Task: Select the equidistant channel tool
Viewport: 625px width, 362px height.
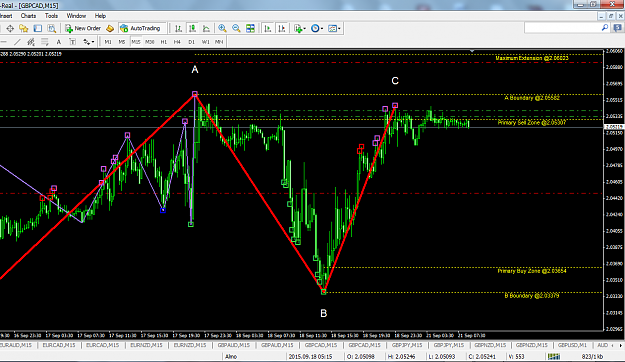Action: point(31,42)
